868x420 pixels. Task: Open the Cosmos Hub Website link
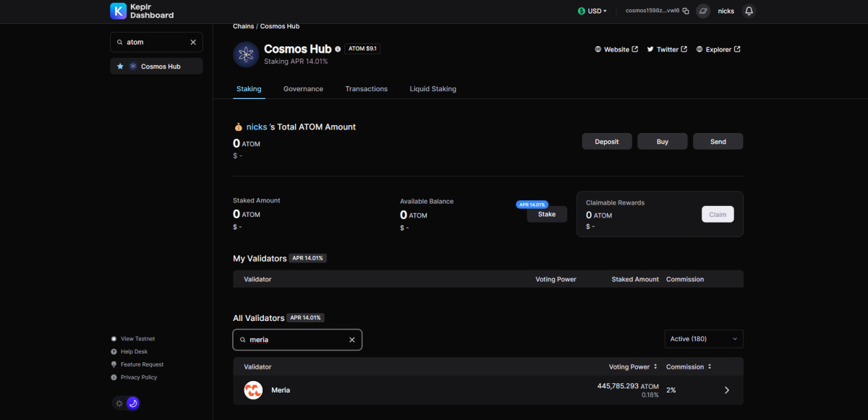pos(616,50)
